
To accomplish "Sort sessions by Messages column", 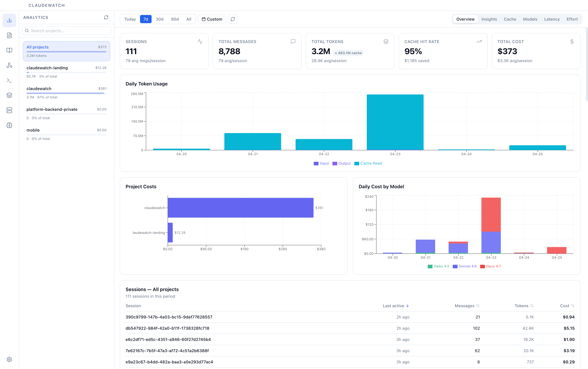I will 467,306.
